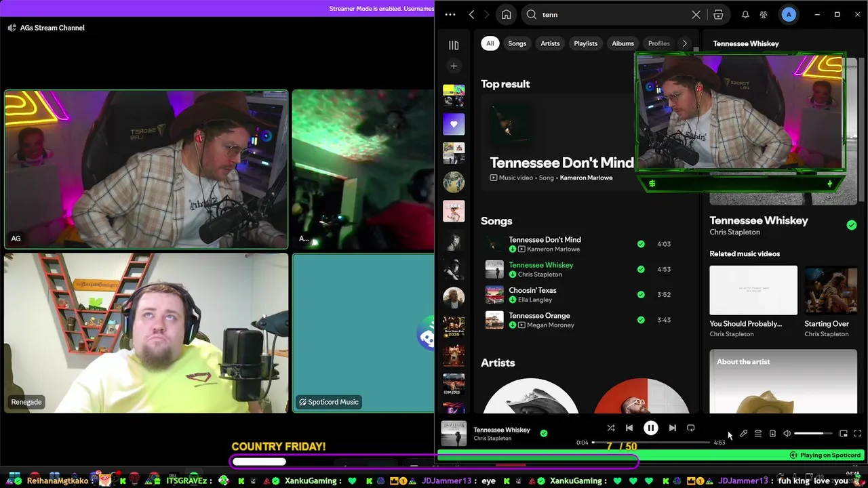Select the Albums filter chip
This screenshot has height=488, width=868.
tap(623, 43)
